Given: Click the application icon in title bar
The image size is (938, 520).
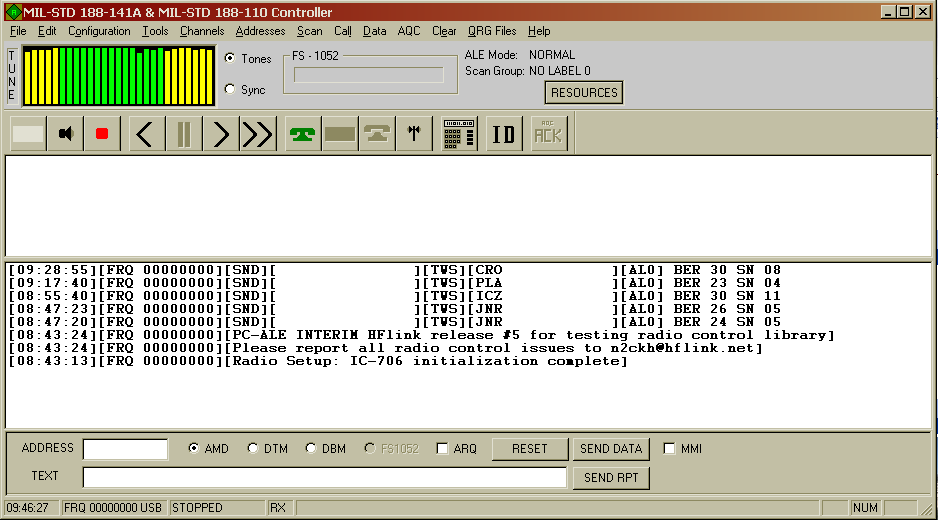Looking at the screenshot, I should click(x=13, y=12).
